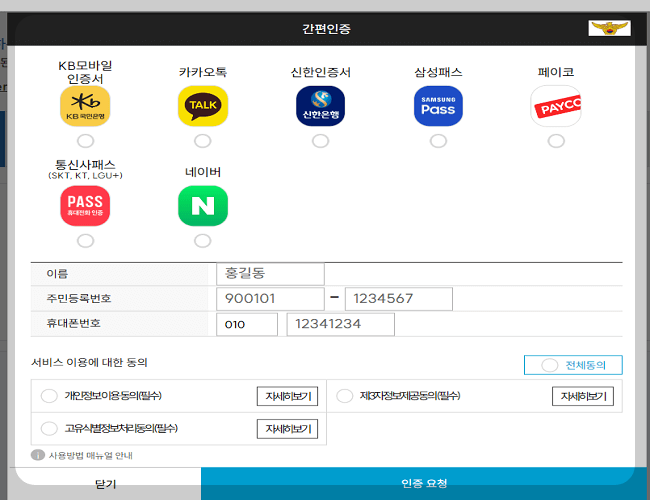The width and height of the screenshot is (650, 500).
Task: Click the PAYCO icon
Action: 556,106
